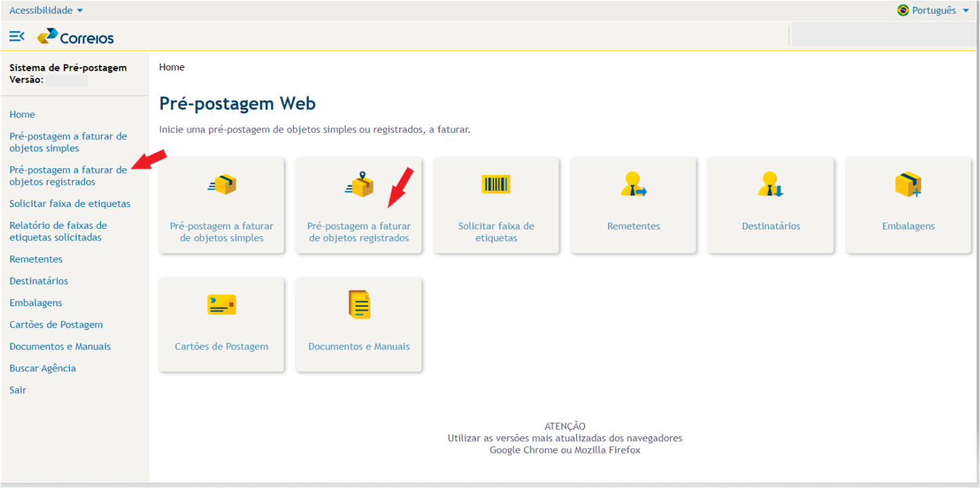Click the Destinatários card label
This screenshot has height=488, width=980.
pos(771,226)
